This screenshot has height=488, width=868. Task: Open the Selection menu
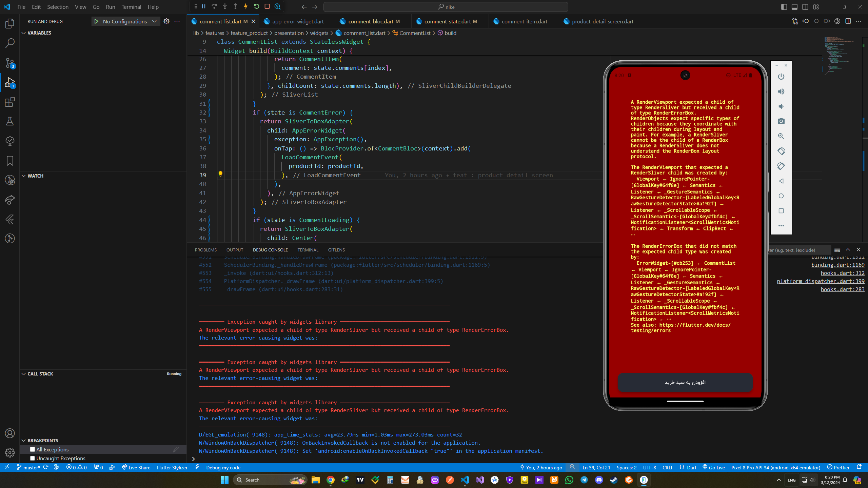(x=58, y=7)
